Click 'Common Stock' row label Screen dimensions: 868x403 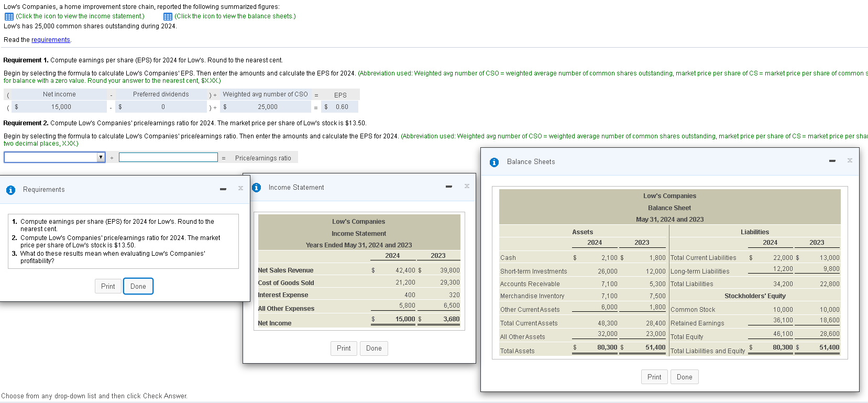(x=693, y=310)
